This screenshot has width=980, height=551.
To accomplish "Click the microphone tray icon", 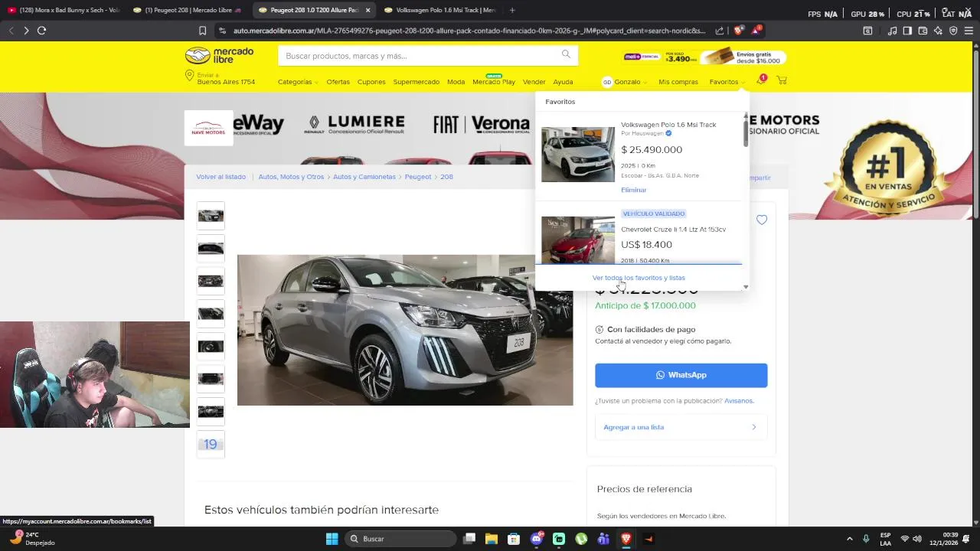I will [866, 539].
